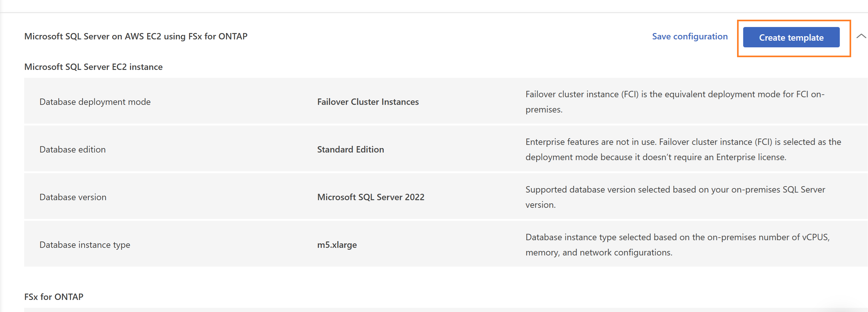Click the Database edition table row

(x=446, y=149)
